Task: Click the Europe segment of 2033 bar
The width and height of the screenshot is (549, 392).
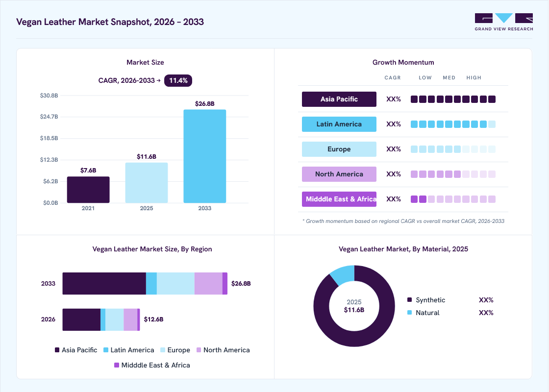Action: pyautogui.click(x=176, y=284)
